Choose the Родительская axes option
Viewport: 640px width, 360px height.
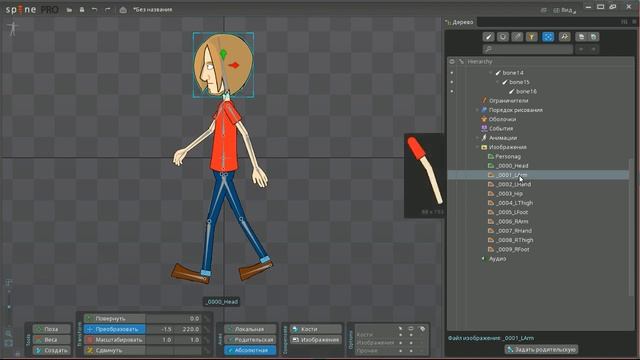pos(250,340)
